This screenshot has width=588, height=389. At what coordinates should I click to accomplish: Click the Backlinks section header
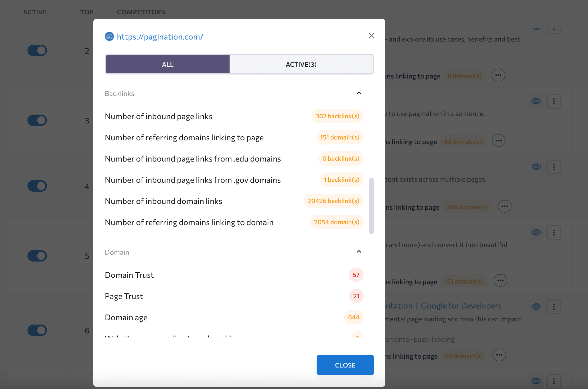[x=119, y=94]
